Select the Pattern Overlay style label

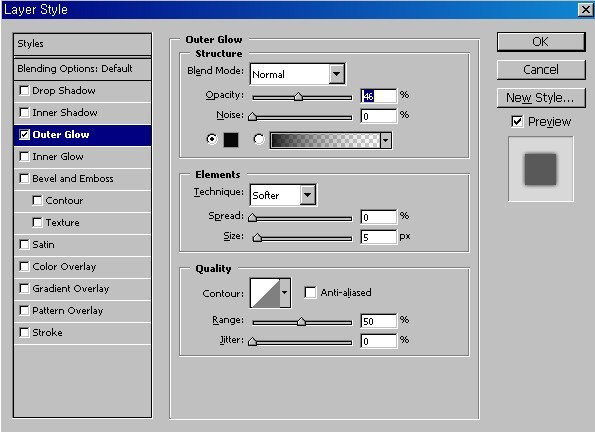click(68, 311)
